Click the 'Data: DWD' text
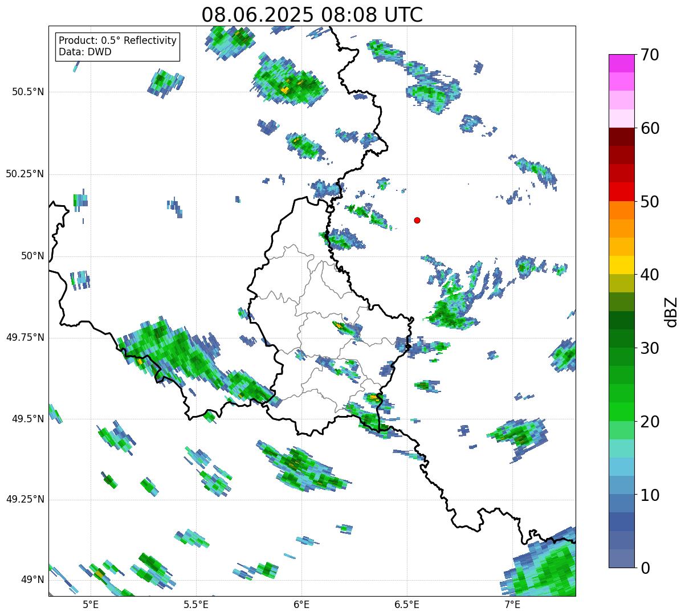 85,52
